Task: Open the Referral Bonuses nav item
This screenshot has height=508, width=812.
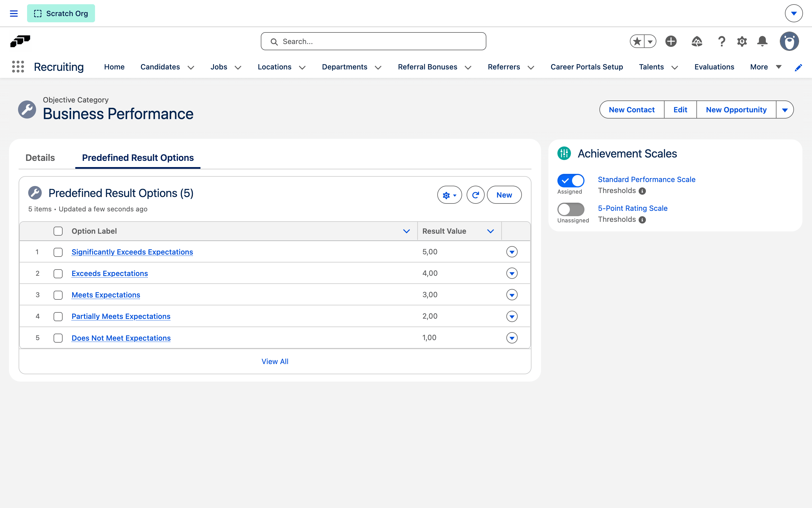Action: pyautogui.click(x=427, y=67)
